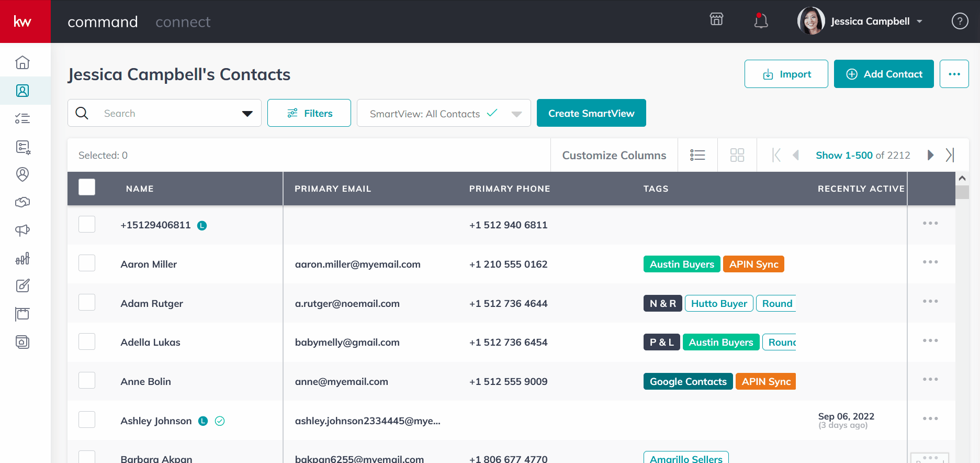The height and width of the screenshot is (463, 980).
Task: Open the SmartView: All Contacts dropdown
Action: (444, 113)
